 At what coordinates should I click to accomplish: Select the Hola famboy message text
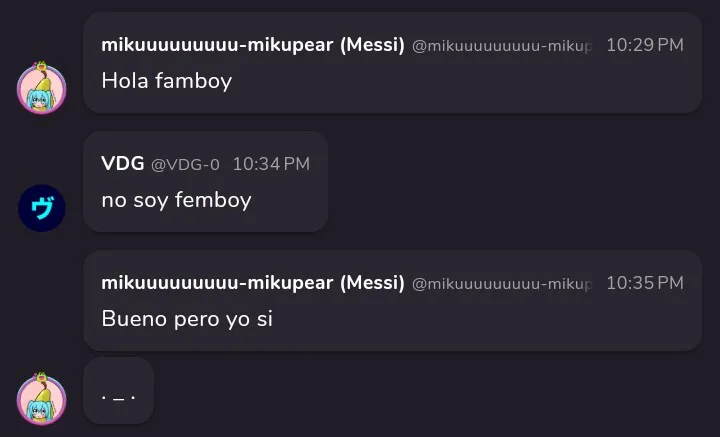click(167, 81)
